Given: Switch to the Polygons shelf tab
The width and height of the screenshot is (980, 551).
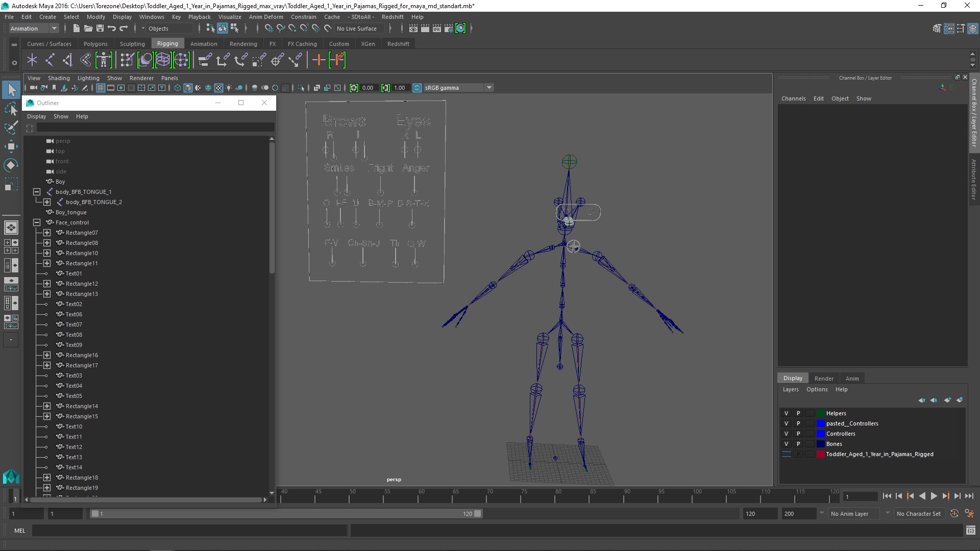Looking at the screenshot, I should 95,44.
